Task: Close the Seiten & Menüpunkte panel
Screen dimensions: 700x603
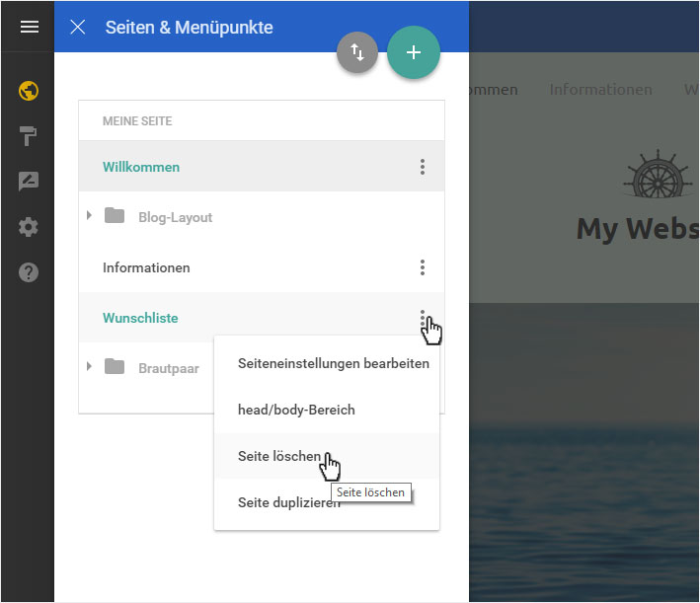Action: coord(78,28)
